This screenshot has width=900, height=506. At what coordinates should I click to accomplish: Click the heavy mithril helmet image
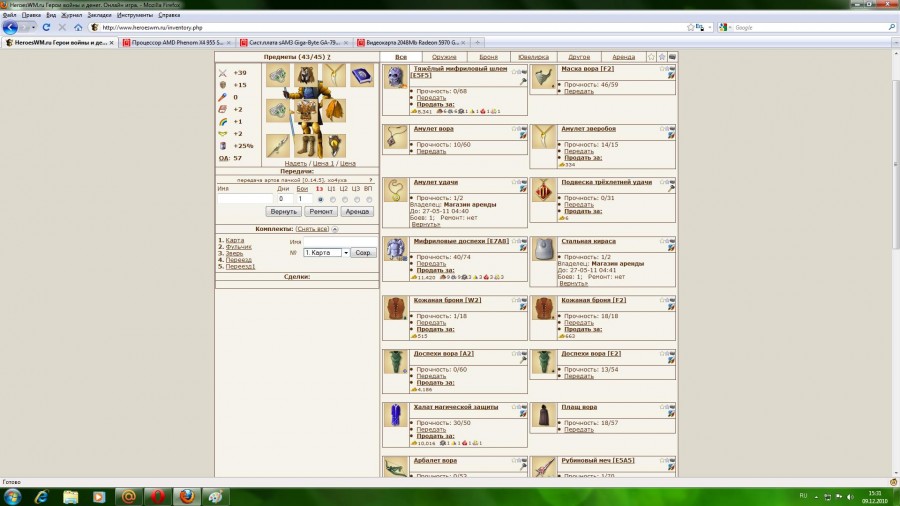point(395,77)
